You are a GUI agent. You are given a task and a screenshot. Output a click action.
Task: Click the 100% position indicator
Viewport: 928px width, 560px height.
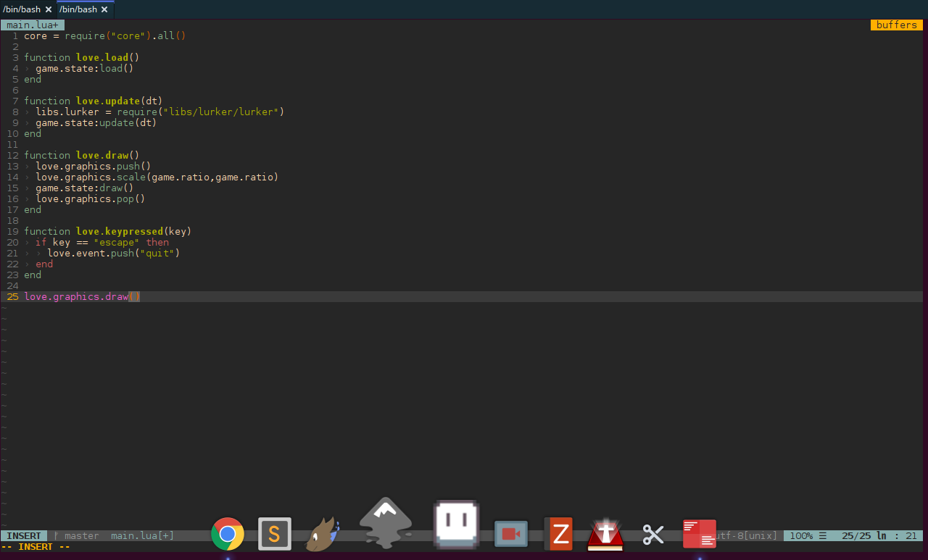[801, 536]
